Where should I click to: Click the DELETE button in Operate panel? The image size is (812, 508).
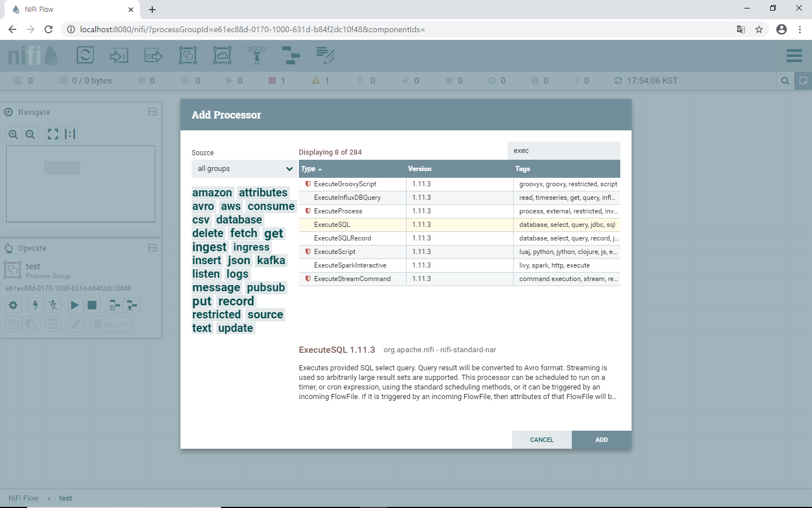[x=111, y=325]
